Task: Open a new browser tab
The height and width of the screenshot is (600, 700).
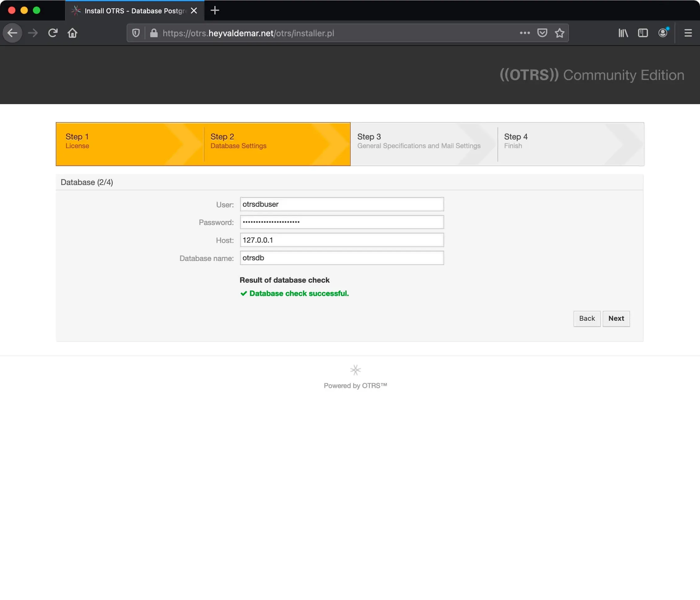Action: tap(215, 11)
